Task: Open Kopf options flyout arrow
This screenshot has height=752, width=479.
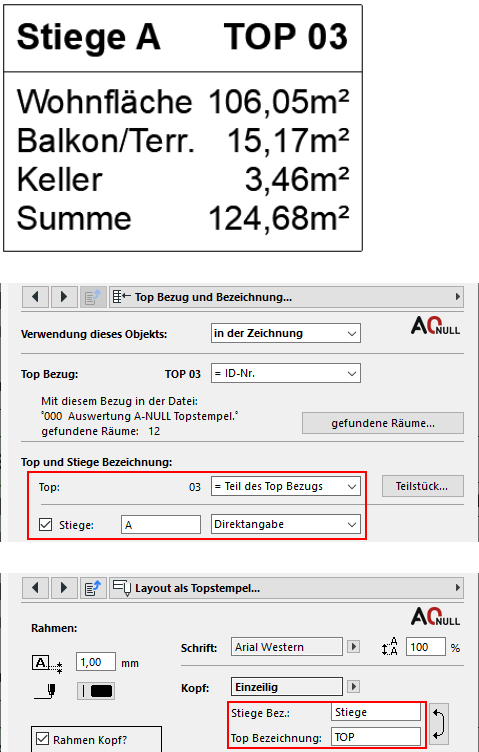Action: (x=353, y=687)
